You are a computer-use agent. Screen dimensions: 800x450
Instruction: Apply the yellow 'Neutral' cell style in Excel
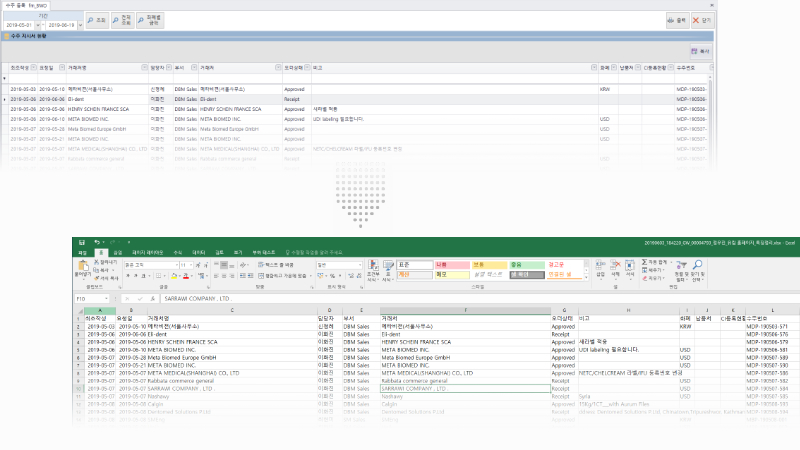[x=489, y=265]
